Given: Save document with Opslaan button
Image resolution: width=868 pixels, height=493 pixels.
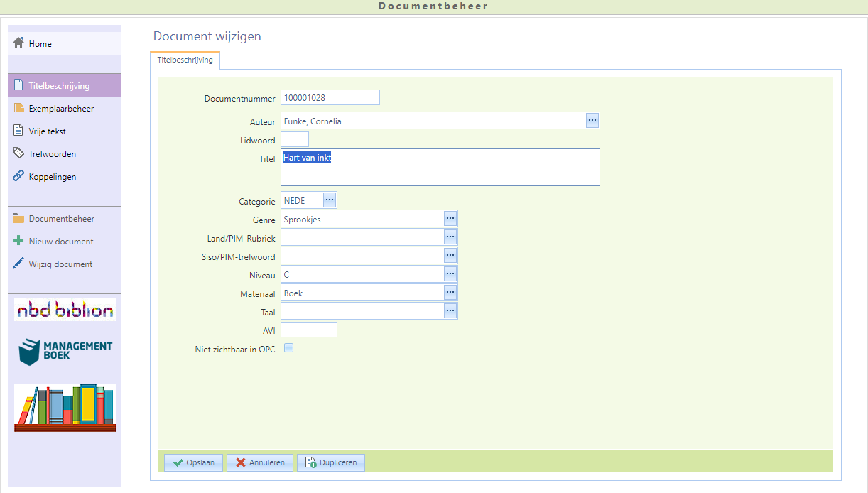Looking at the screenshot, I should [x=194, y=462].
